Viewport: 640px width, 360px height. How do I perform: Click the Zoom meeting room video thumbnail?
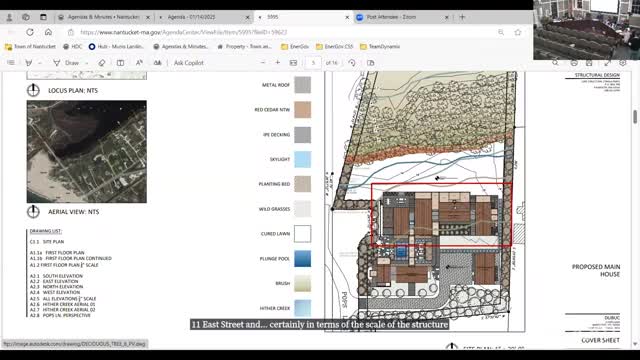click(x=587, y=30)
